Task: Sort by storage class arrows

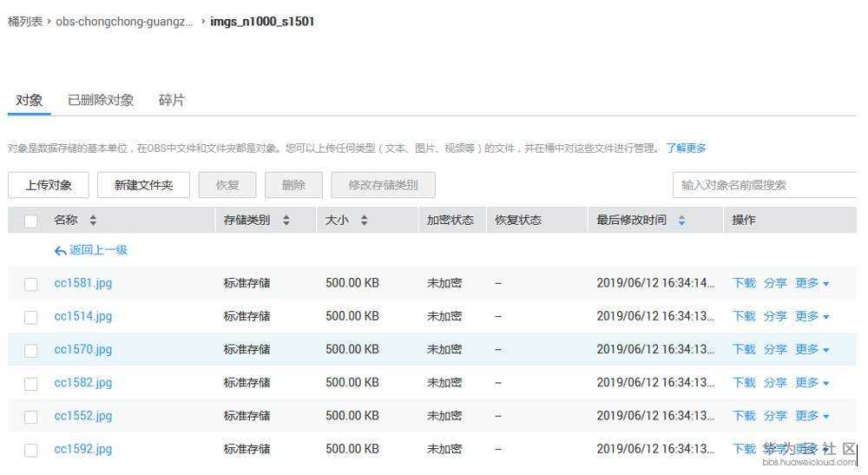Action: pos(286,221)
